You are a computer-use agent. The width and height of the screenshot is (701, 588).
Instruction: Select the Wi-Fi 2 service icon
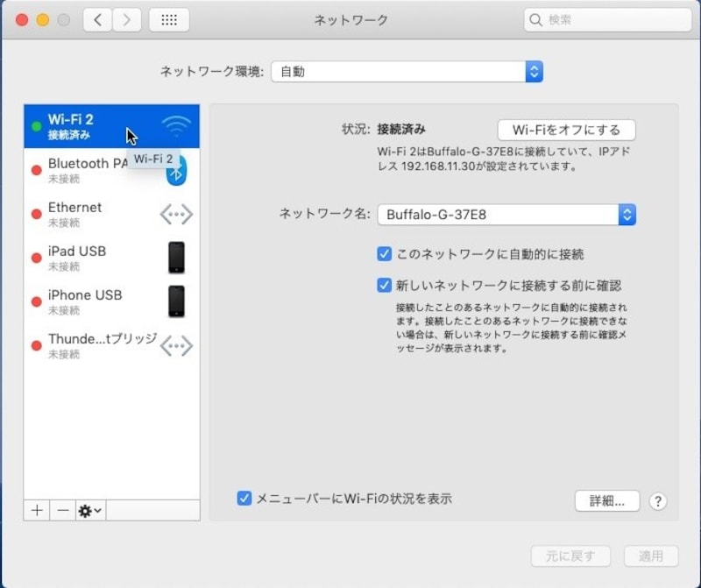[177, 125]
